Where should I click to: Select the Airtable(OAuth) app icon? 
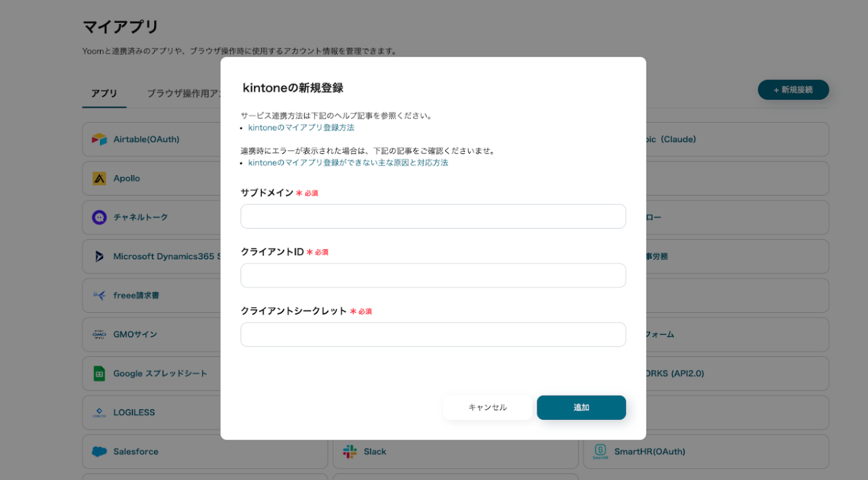99,139
